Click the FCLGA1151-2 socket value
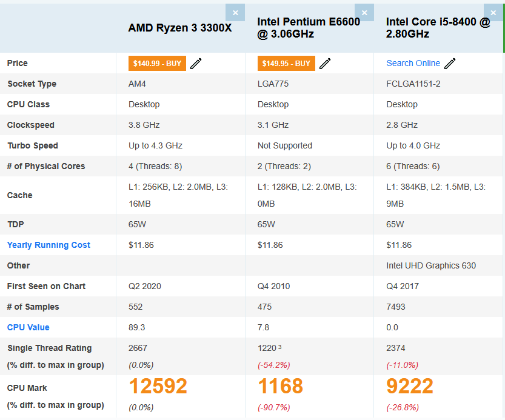The width and height of the screenshot is (505, 420). click(413, 84)
